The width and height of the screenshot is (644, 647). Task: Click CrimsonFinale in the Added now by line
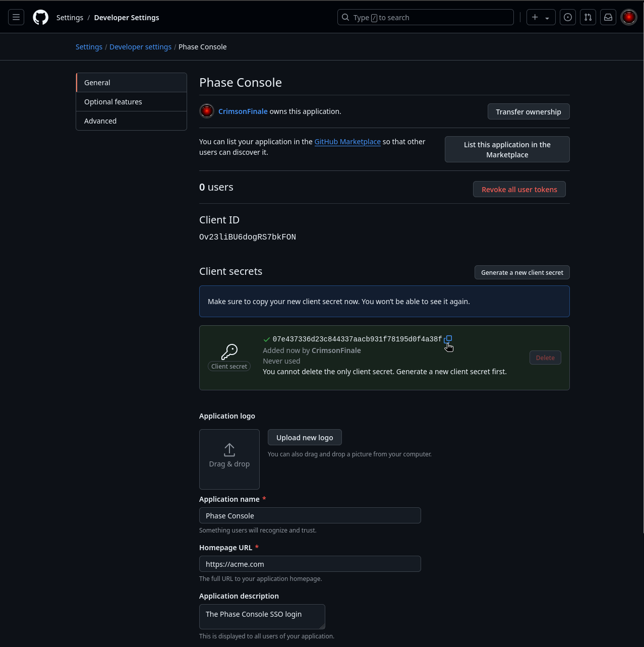coord(336,350)
